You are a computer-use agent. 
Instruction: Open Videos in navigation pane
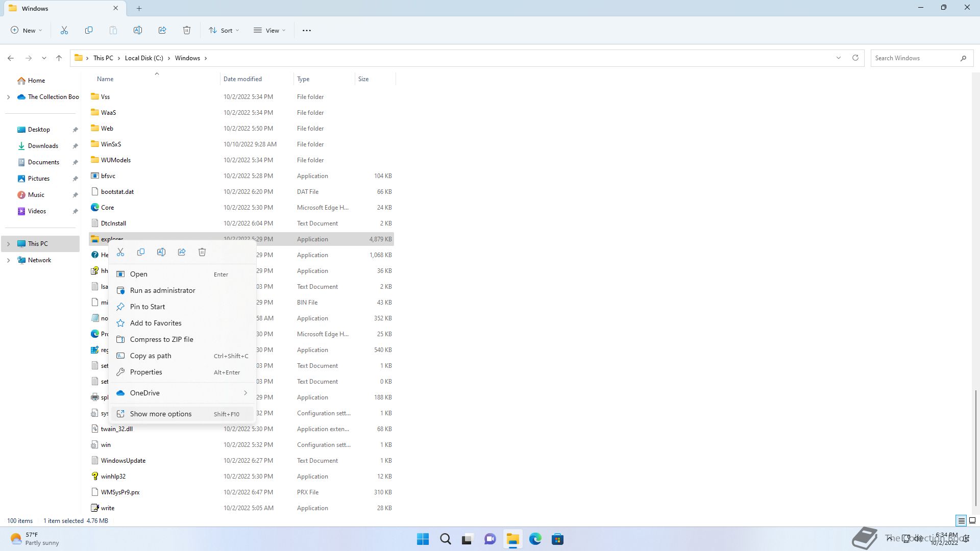[41, 211]
